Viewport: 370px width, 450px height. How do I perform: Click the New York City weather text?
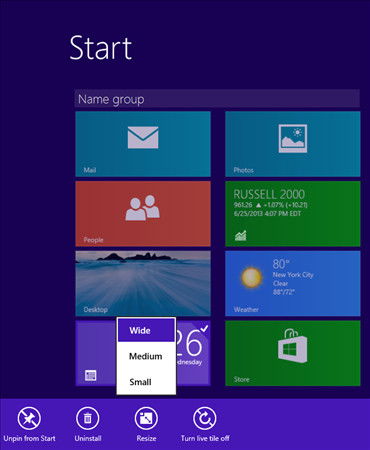pyautogui.click(x=293, y=275)
